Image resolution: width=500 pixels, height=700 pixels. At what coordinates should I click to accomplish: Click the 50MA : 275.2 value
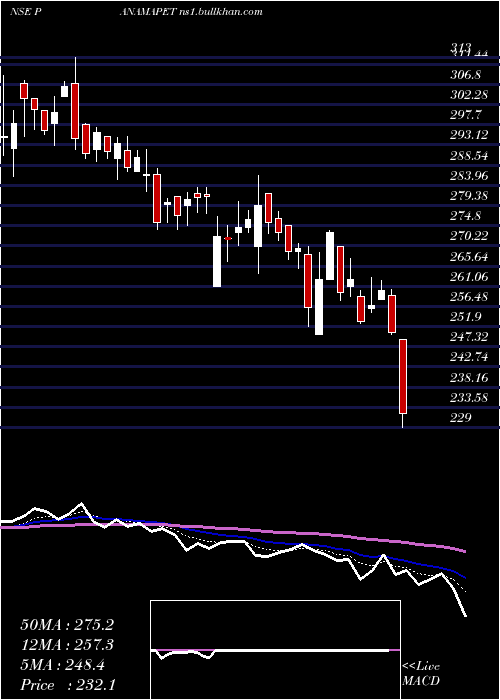(x=67, y=625)
